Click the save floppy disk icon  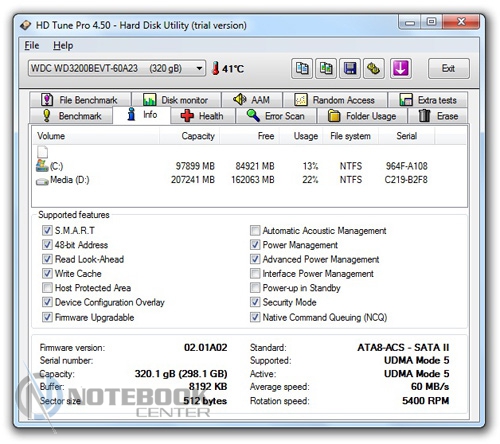350,69
